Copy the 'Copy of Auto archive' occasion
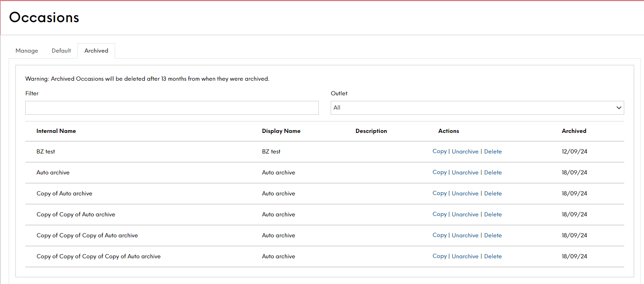Screen dimensions: 644x284 439,193
